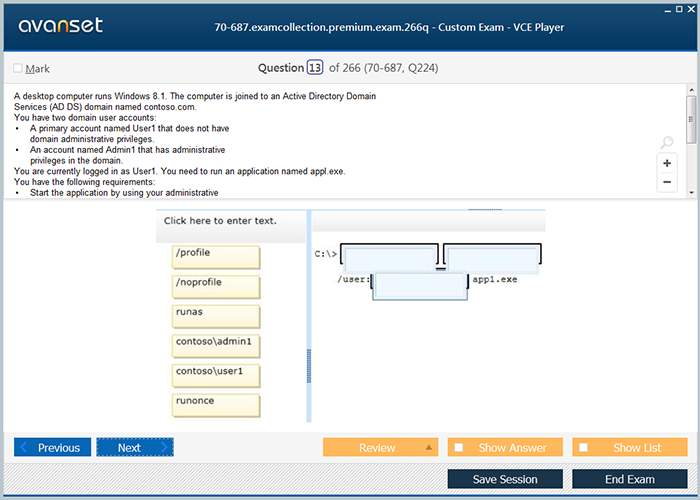The height and width of the screenshot is (500, 700).
Task: Zoom out with the minus icon
Action: 667,182
